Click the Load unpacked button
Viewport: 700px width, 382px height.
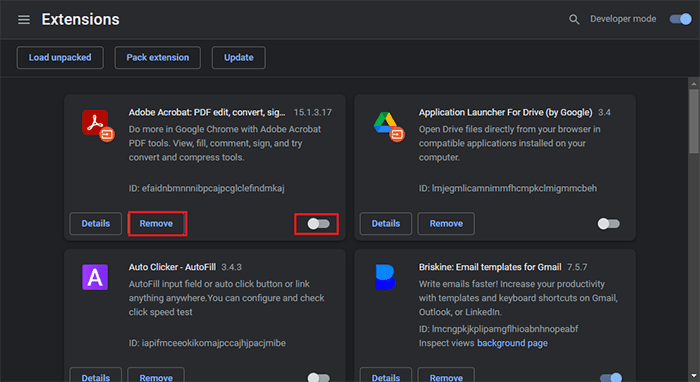[60, 58]
